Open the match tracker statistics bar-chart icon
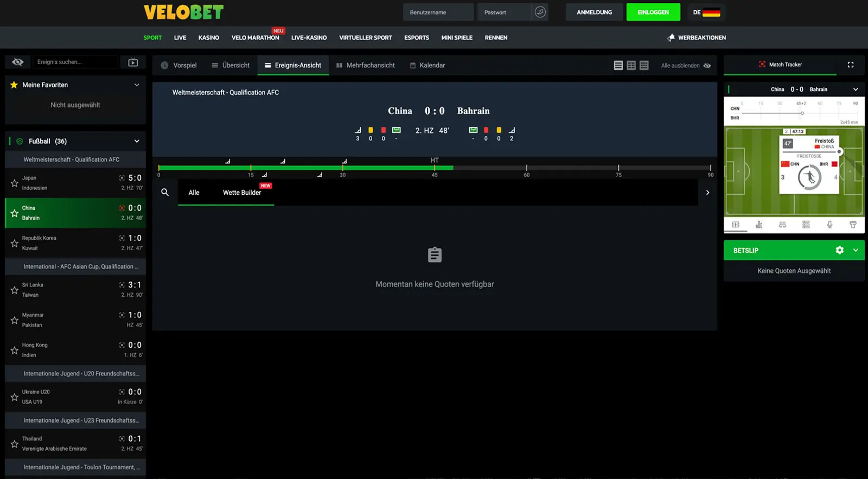 [759, 225]
